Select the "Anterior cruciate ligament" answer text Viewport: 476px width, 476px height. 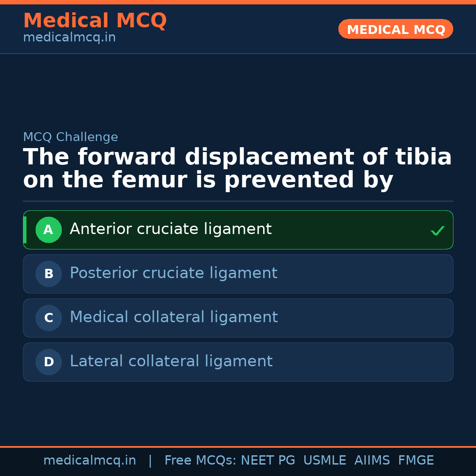point(171,229)
